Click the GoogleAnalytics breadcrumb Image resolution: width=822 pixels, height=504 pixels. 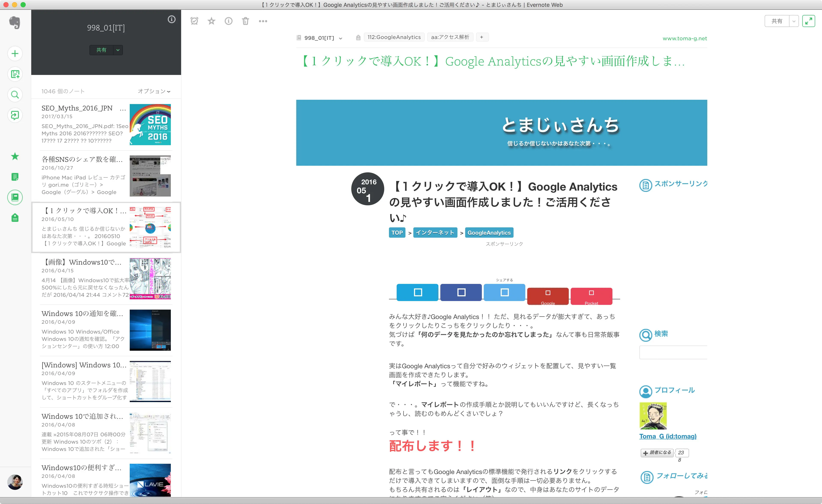click(x=489, y=233)
